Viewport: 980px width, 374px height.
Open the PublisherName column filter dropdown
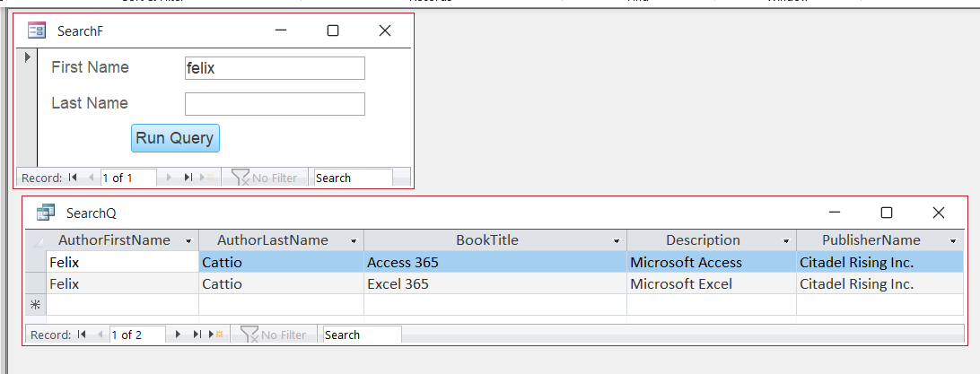tap(953, 241)
